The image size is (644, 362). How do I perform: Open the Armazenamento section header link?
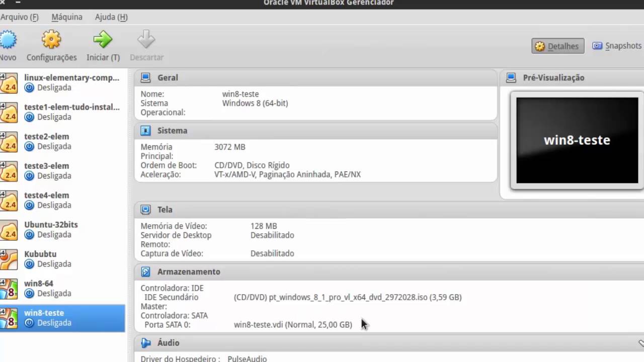coord(189,272)
